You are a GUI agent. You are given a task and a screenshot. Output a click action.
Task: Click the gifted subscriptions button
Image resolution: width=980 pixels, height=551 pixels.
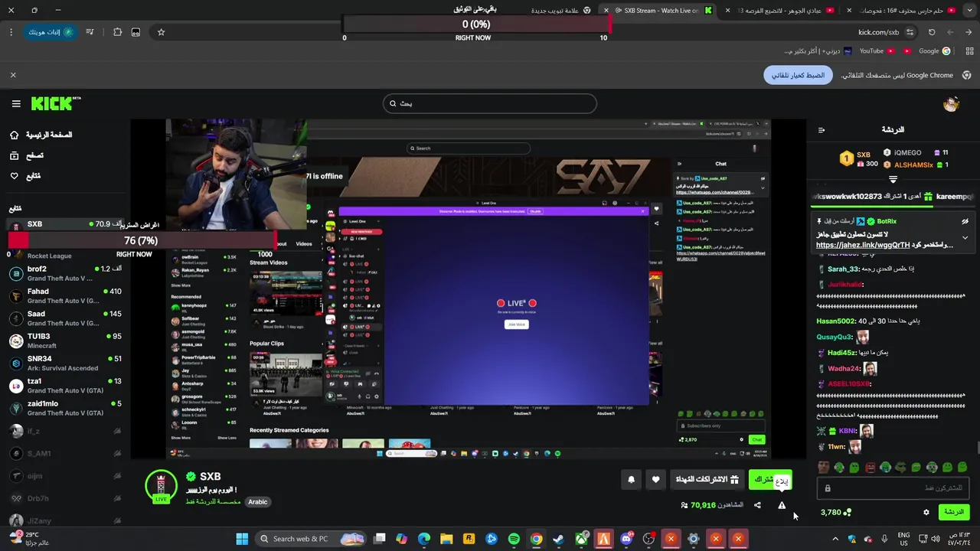tap(707, 480)
